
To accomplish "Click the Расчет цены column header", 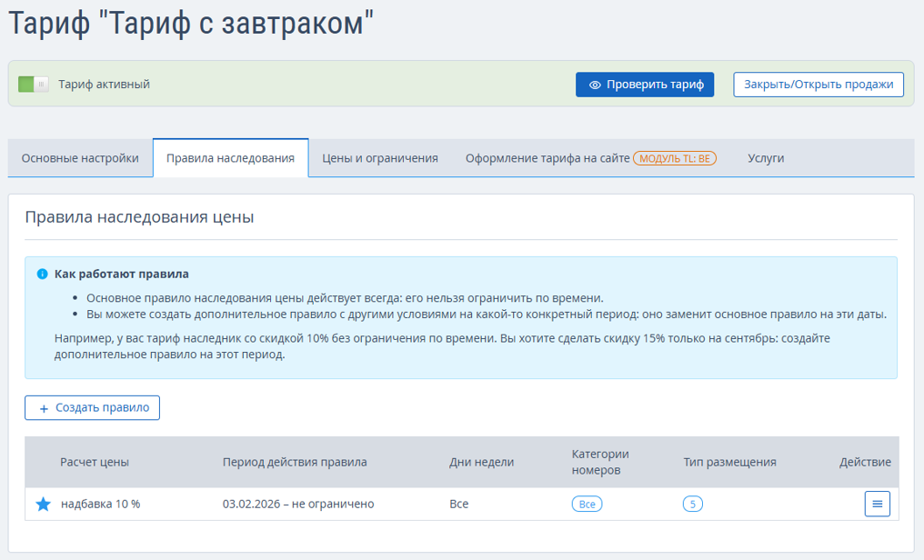I will point(95,462).
